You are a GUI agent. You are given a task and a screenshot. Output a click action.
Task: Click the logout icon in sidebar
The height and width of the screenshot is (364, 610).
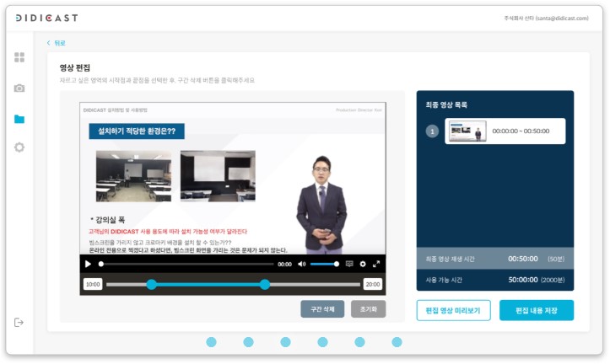coord(19,322)
